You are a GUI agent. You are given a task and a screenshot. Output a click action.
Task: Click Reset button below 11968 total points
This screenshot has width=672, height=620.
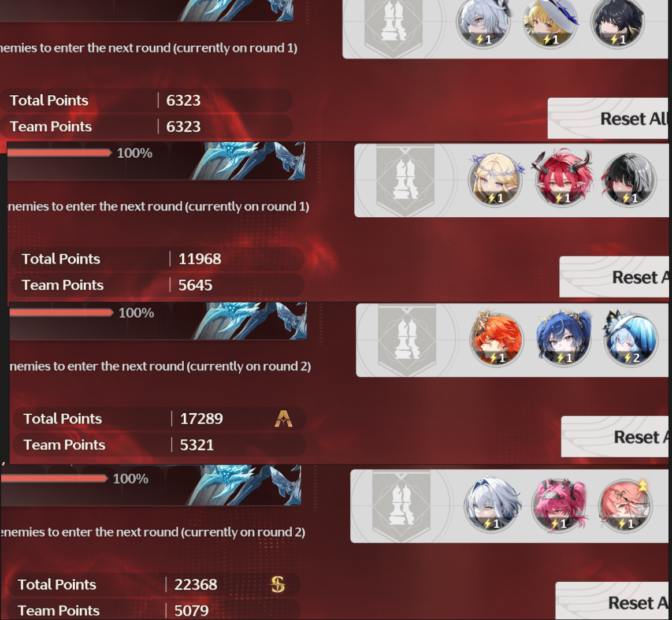(614, 277)
